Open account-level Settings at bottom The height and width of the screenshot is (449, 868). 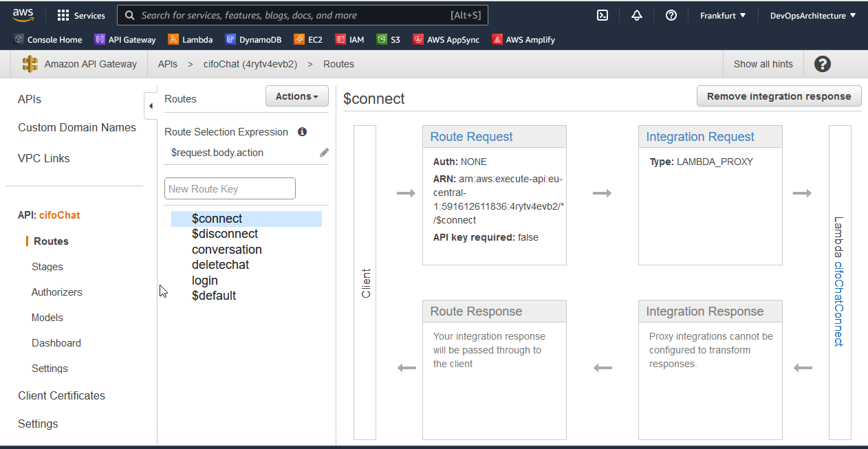pyautogui.click(x=38, y=424)
